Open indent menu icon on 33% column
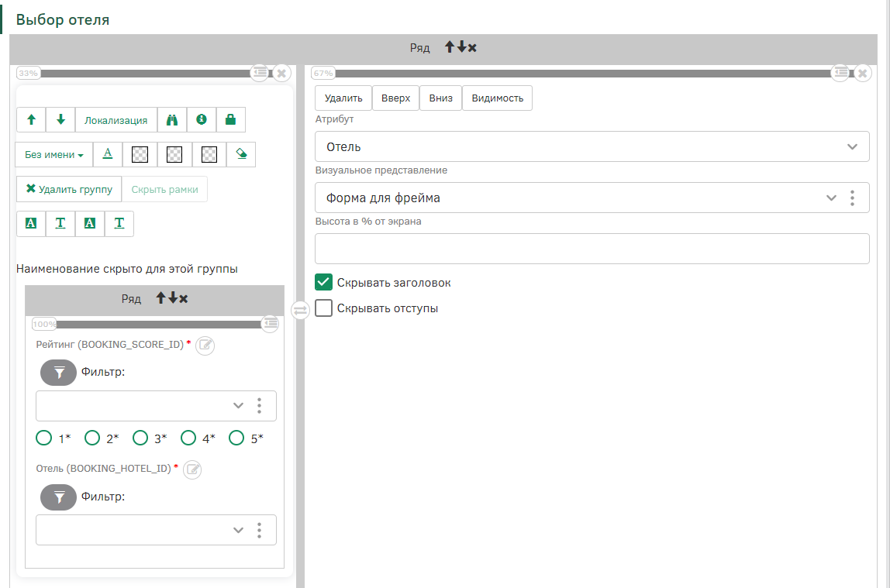The image size is (890, 588). [260, 73]
